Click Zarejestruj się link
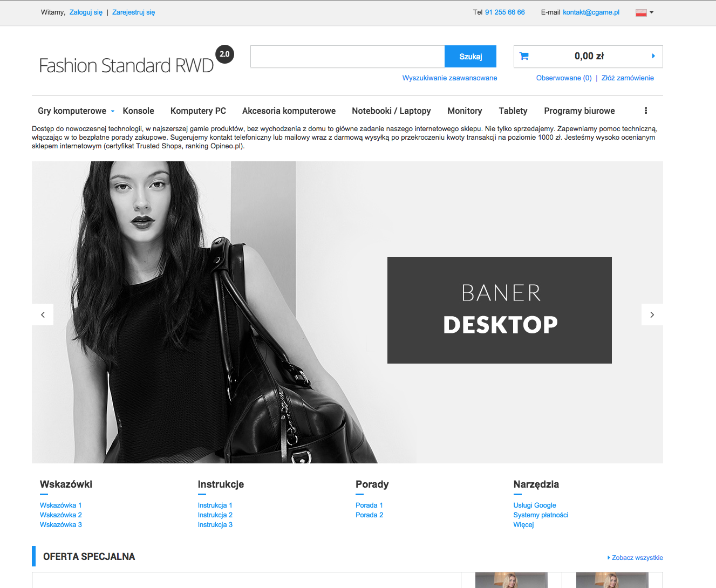 [x=133, y=12]
